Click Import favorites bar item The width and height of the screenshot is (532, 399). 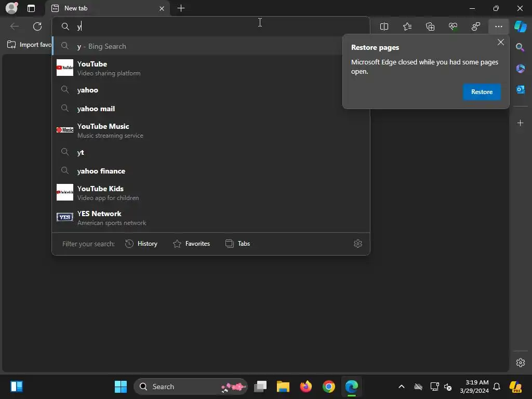coord(29,45)
